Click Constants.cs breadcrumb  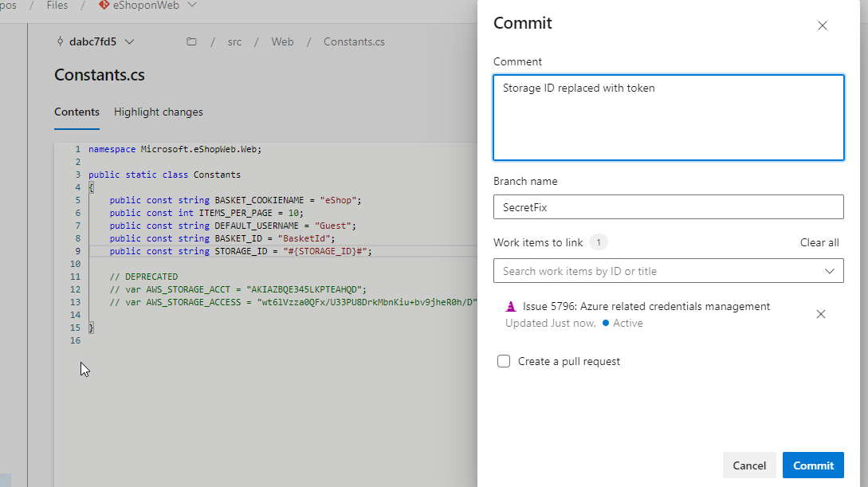(x=354, y=41)
